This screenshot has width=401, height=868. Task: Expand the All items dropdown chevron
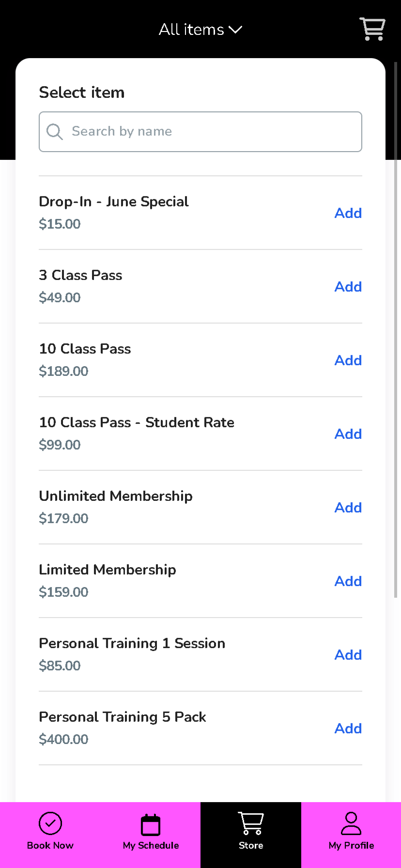coord(235,30)
